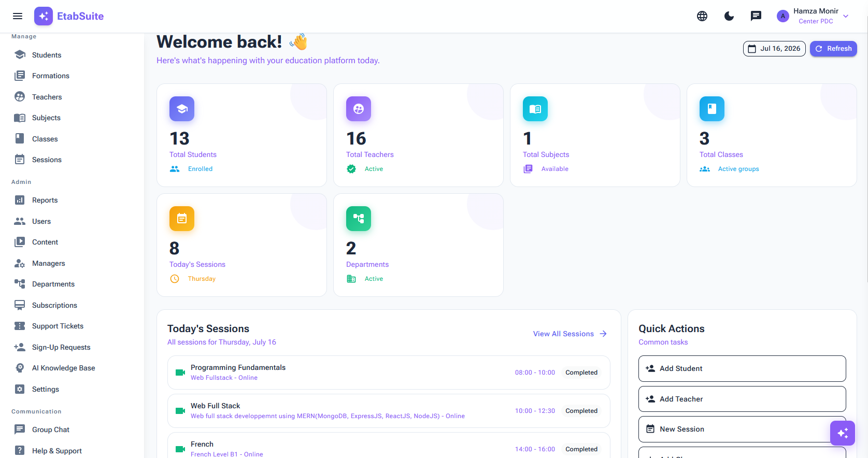Click the Total Classes card icon
The width and height of the screenshot is (868, 458).
pos(712,109)
